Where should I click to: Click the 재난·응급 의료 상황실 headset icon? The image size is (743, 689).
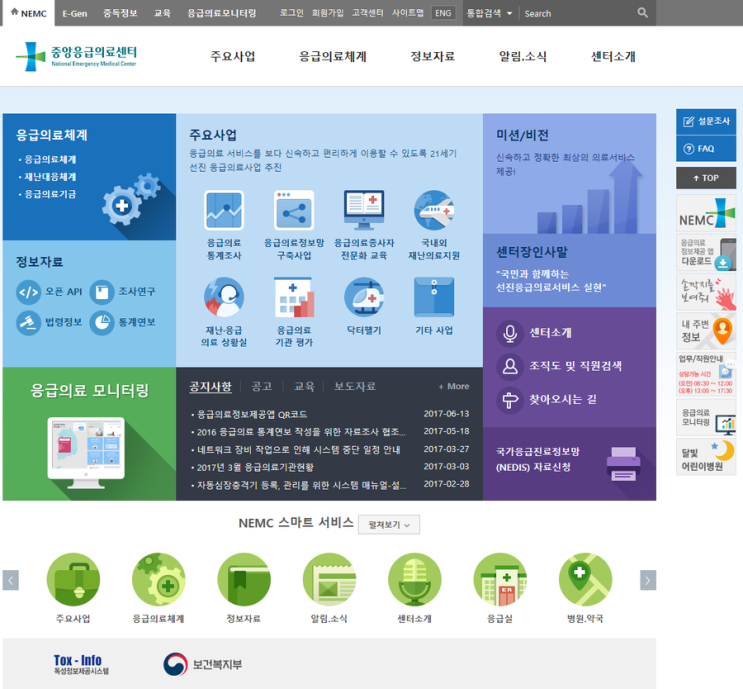pos(224,297)
